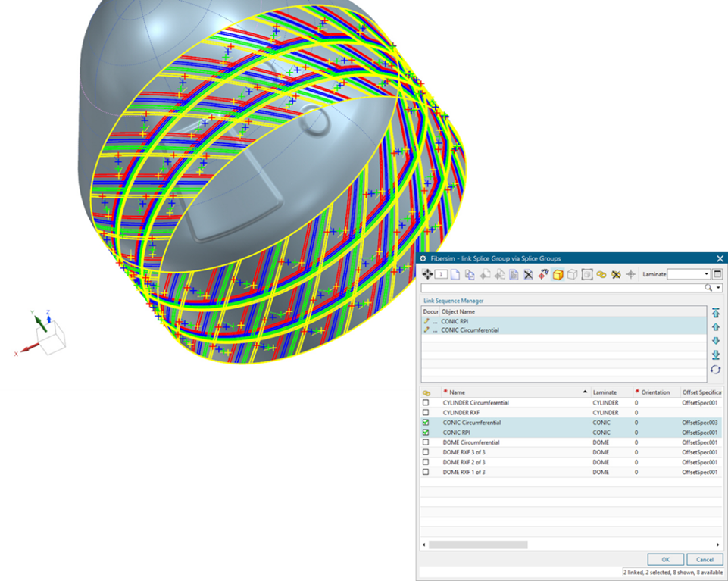Screen dimensions: 728x581
Task: Click the move-up arrow beside the sequence list
Action: tap(716, 327)
